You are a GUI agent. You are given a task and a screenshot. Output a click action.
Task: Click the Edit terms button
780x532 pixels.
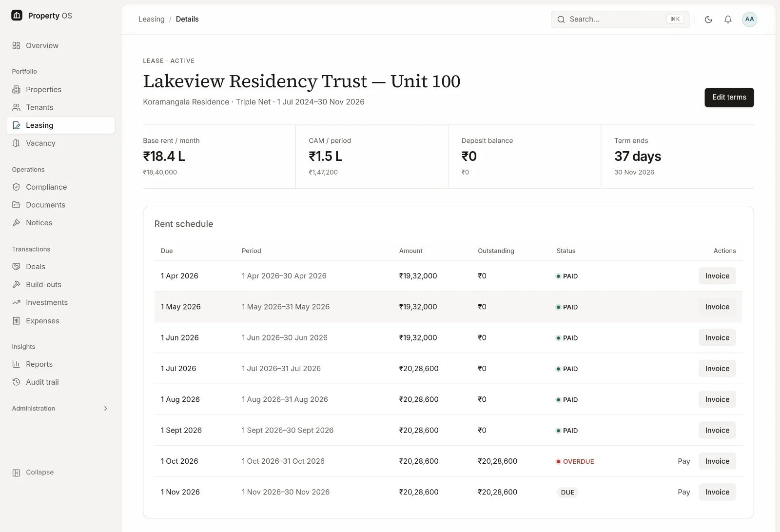click(729, 98)
